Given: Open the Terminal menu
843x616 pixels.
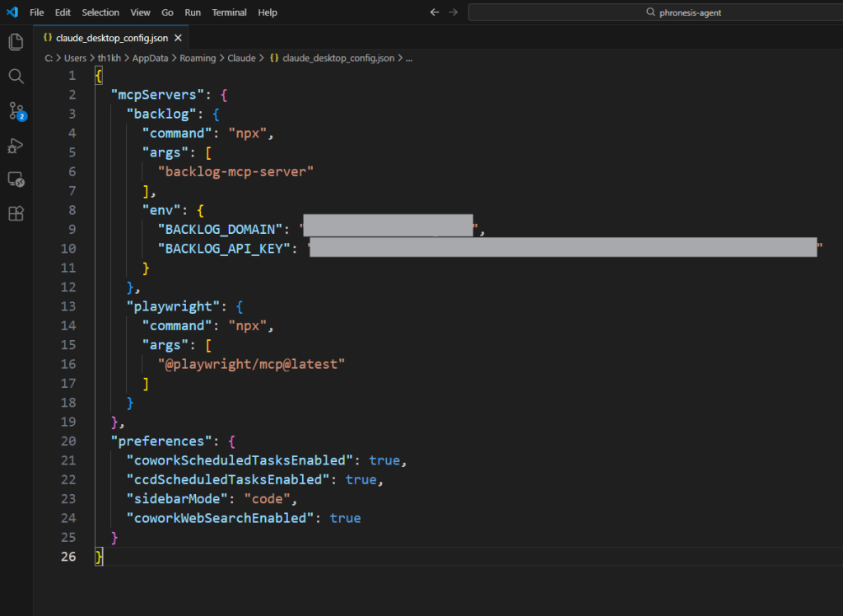Looking at the screenshot, I should tap(229, 12).
